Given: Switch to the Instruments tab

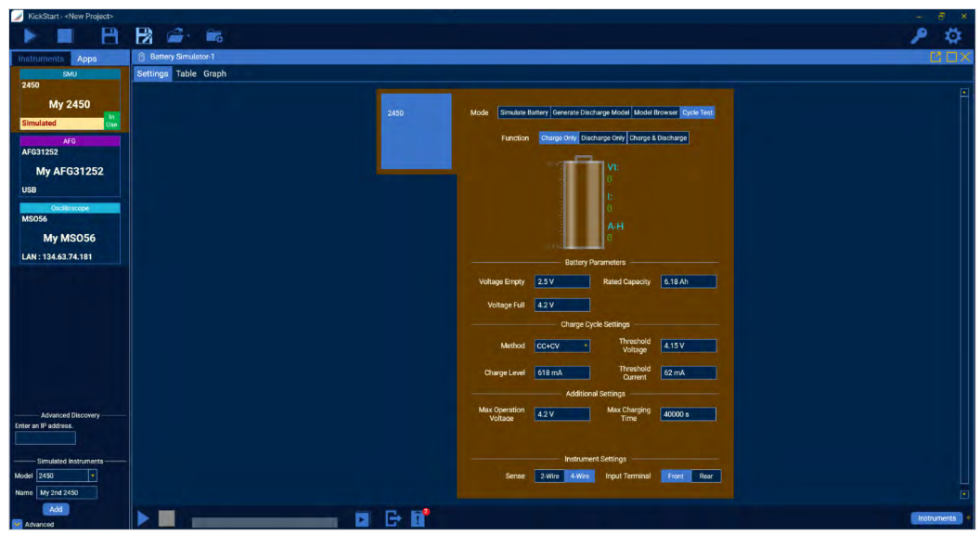Looking at the screenshot, I should coord(41,59).
